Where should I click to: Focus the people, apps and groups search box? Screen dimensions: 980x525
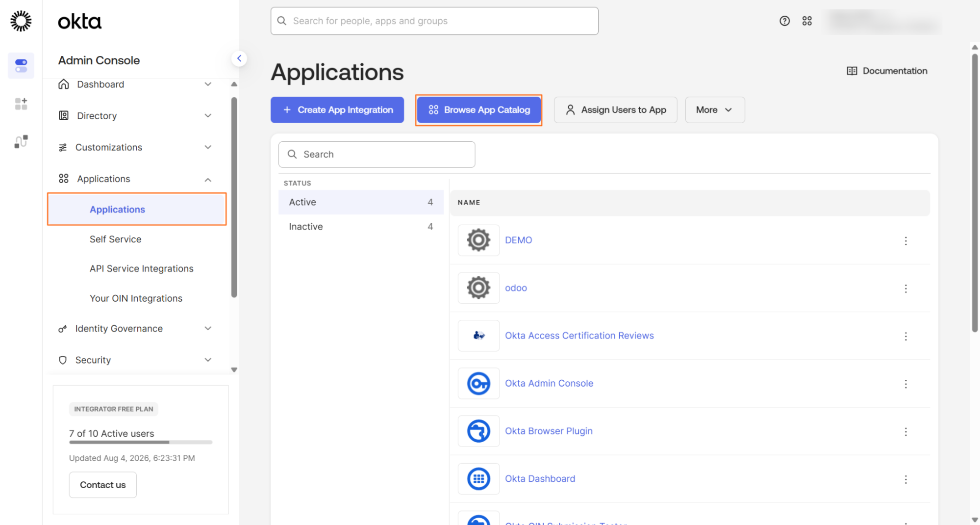pyautogui.click(x=434, y=21)
